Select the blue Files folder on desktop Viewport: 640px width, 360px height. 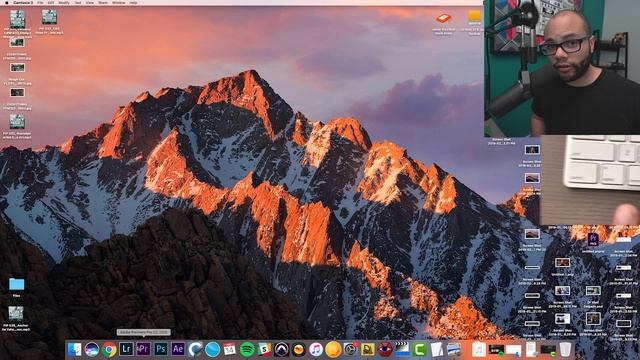coord(16,284)
